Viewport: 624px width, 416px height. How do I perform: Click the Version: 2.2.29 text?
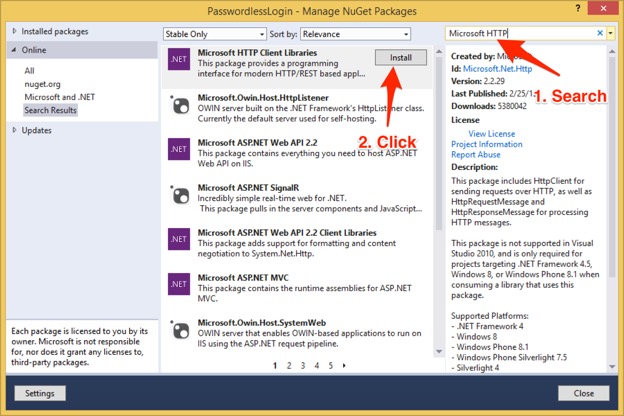pos(478,81)
